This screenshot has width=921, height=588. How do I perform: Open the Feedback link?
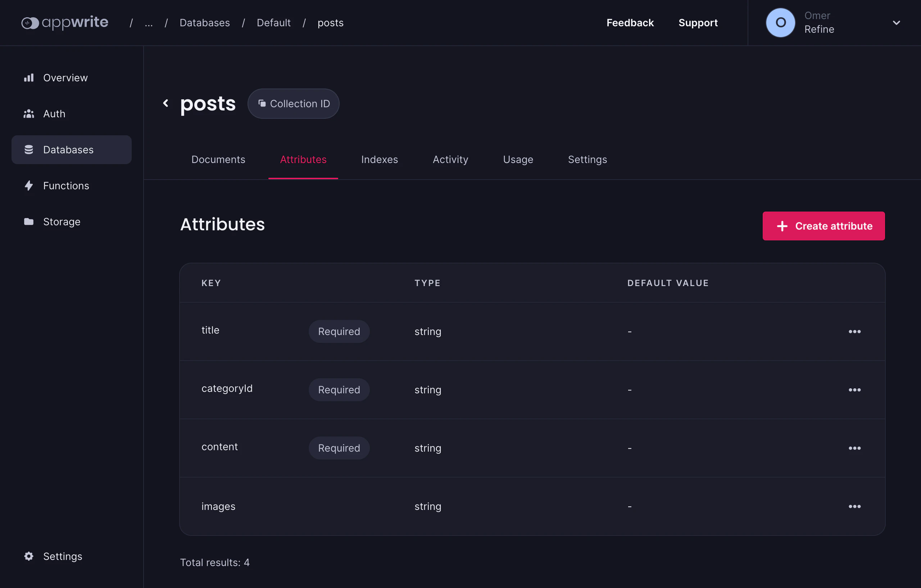pyautogui.click(x=630, y=23)
